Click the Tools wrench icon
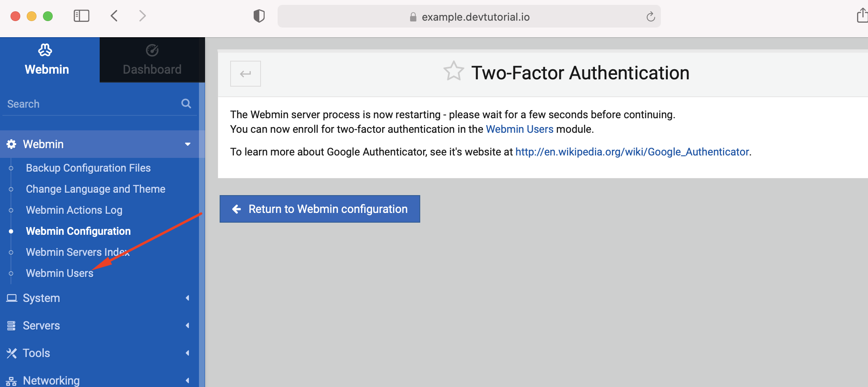Screen dimensions: 868x387 (11, 353)
